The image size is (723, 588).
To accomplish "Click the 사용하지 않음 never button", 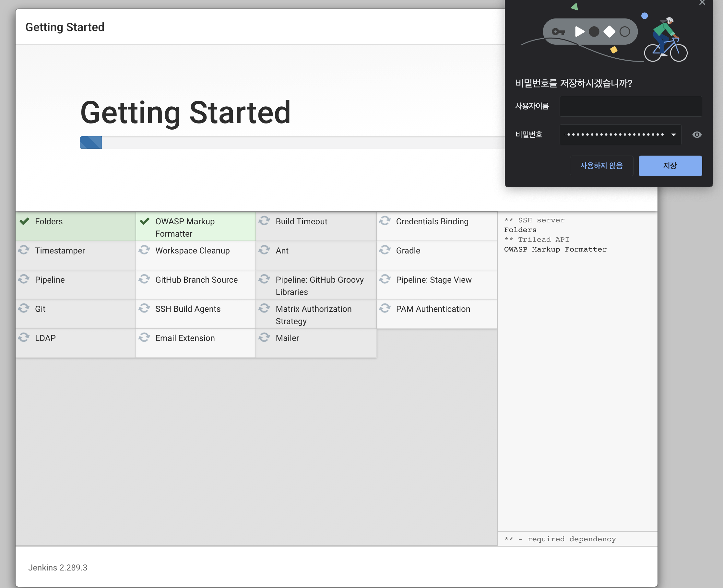I will (601, 166).
